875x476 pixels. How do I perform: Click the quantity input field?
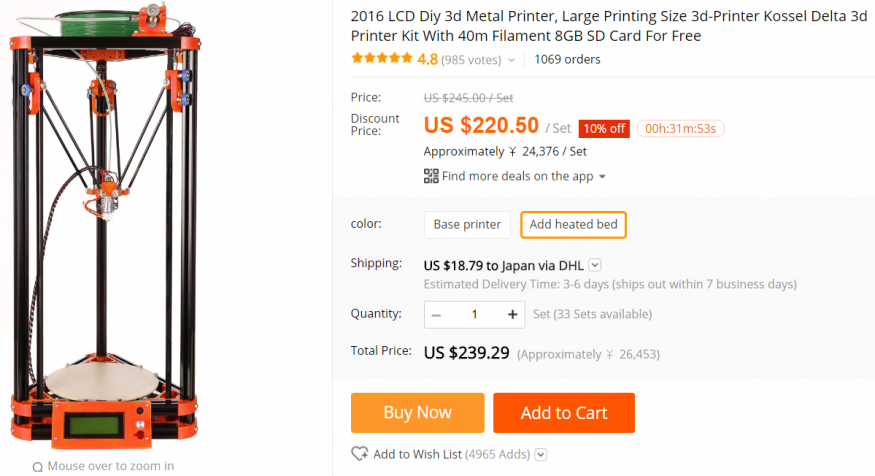(474, 314)
